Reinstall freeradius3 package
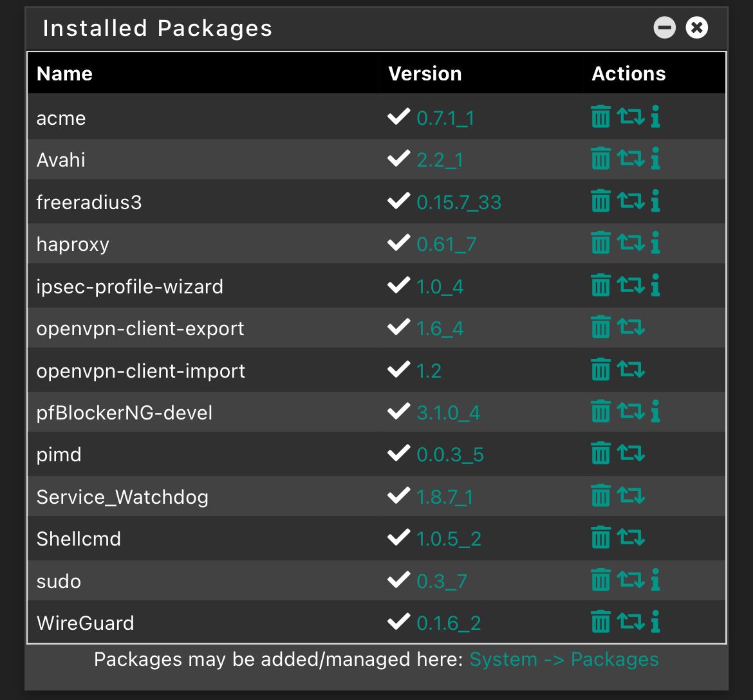 coord(631,201)
